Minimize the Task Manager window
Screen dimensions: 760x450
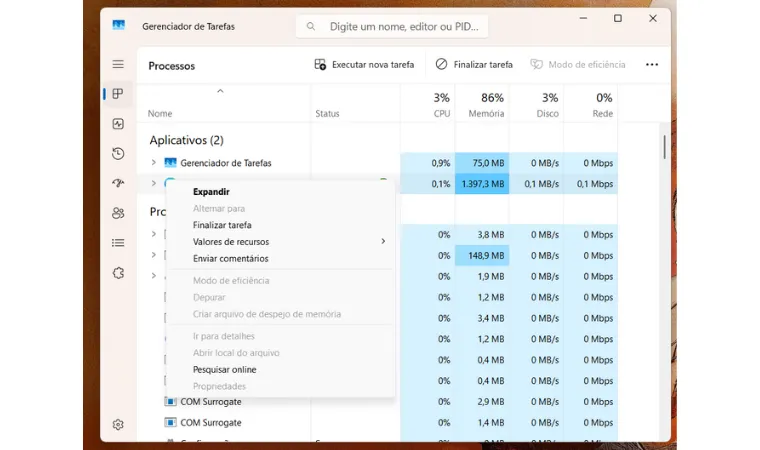click(x=583, y=18)
